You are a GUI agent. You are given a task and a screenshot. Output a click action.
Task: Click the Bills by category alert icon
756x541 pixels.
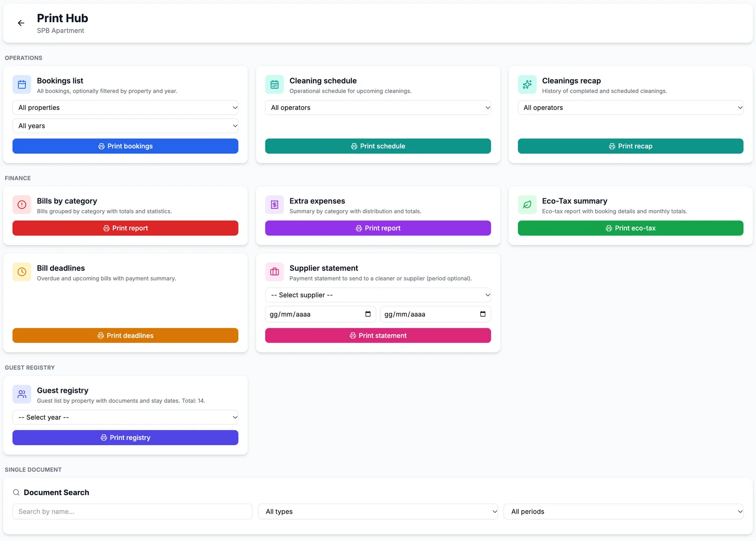coord(22,205)
